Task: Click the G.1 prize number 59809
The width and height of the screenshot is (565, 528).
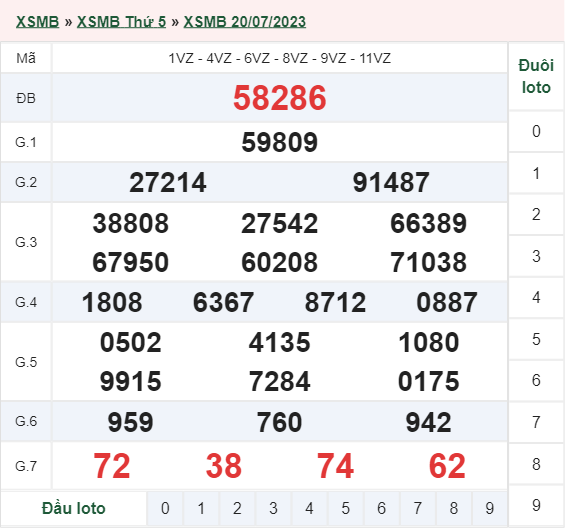Action: point(280,142)
